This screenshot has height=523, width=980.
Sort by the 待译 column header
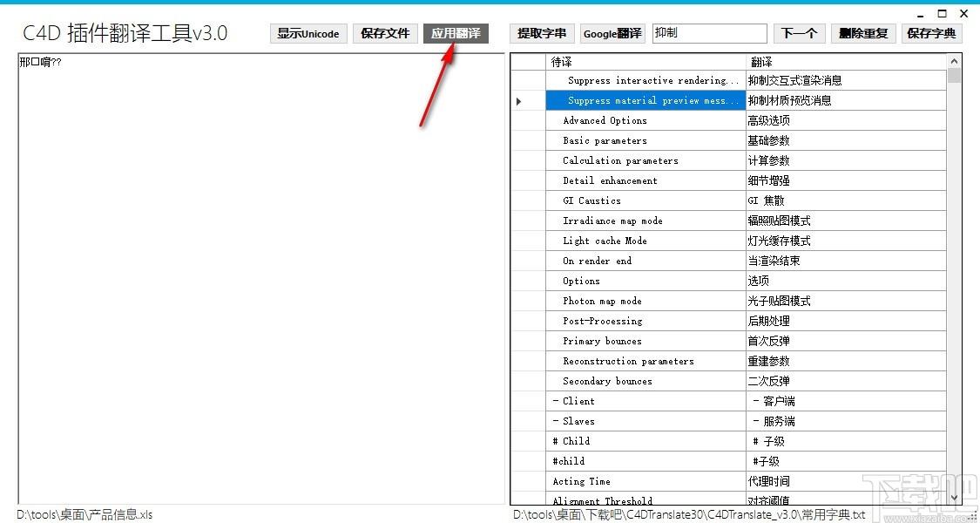tap(645, 61)
